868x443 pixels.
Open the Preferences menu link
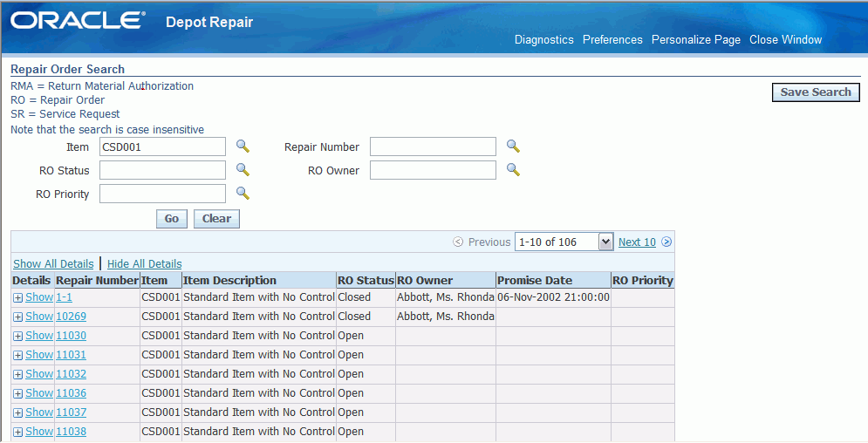[x=612, y=40]
